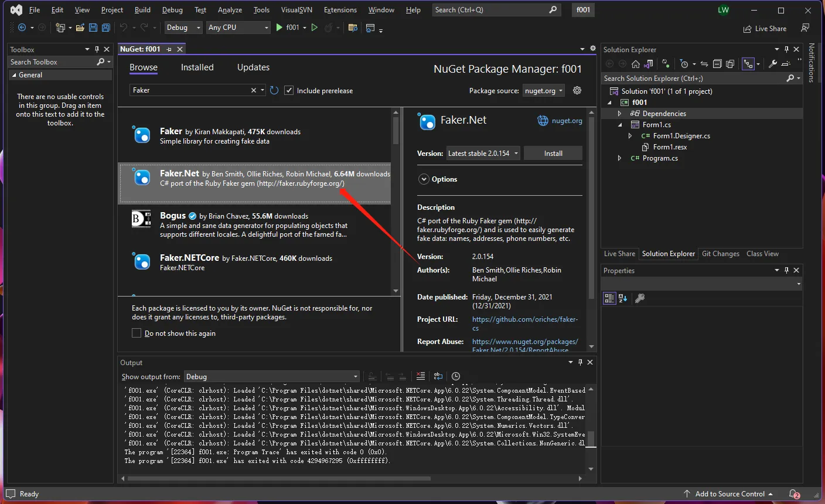
Task: Toggle auto hide pin on Properties panel
Action: [x=786, y=270]
